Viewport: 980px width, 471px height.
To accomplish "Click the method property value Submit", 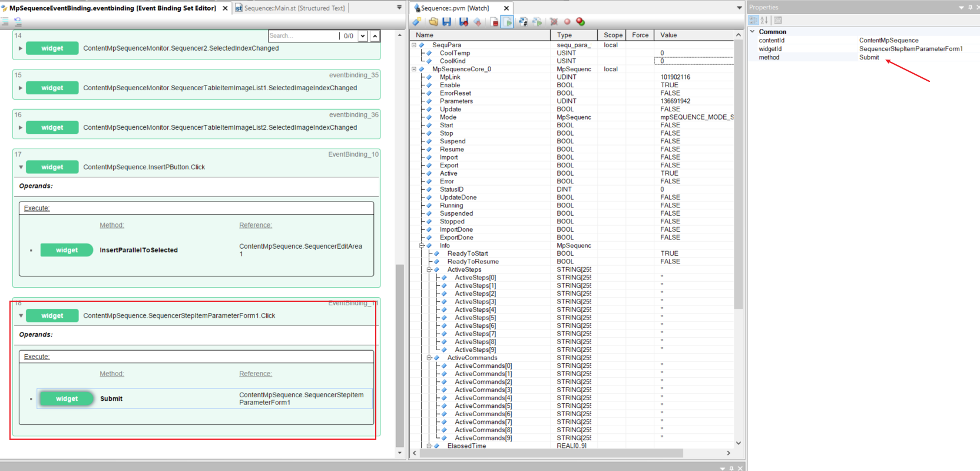I will pyautogui.click(x=869, y=57).
